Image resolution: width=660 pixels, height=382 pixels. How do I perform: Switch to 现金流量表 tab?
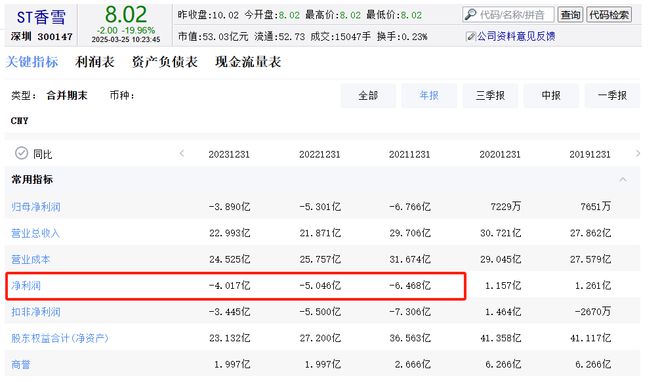coord(248,62)
